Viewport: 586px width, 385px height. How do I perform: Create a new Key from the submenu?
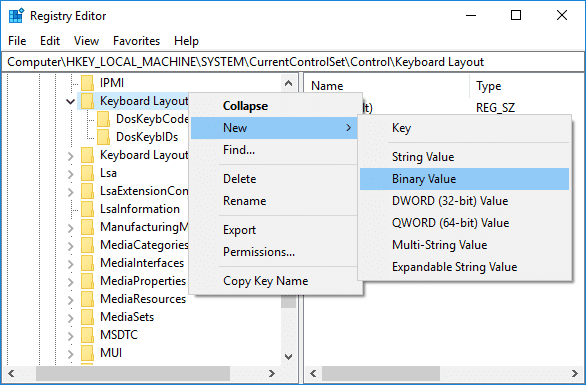click(x=465, y=128)
